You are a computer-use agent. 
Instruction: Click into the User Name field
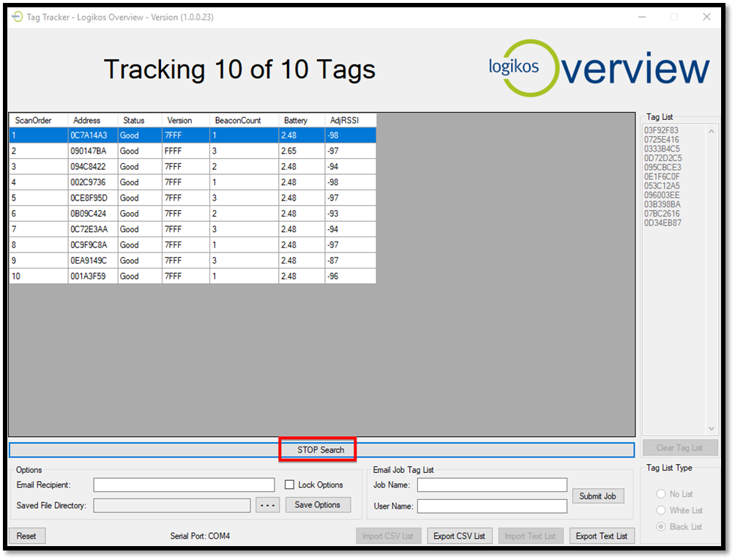tap(492, 506)
